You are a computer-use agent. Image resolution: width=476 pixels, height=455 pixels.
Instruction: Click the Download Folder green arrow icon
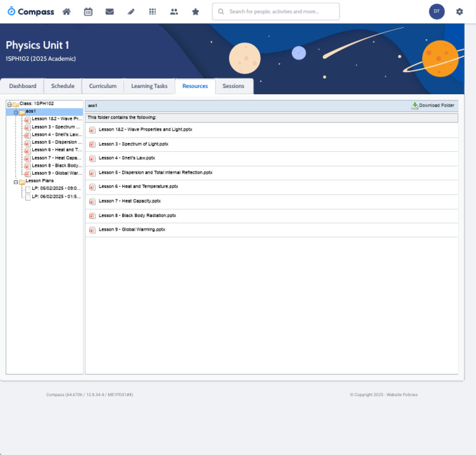coord(415,105)
